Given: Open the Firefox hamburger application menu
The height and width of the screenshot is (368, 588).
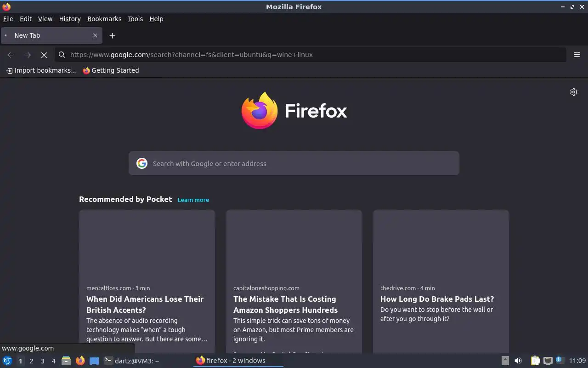Looking at the screenshot, I should [577, 55].
